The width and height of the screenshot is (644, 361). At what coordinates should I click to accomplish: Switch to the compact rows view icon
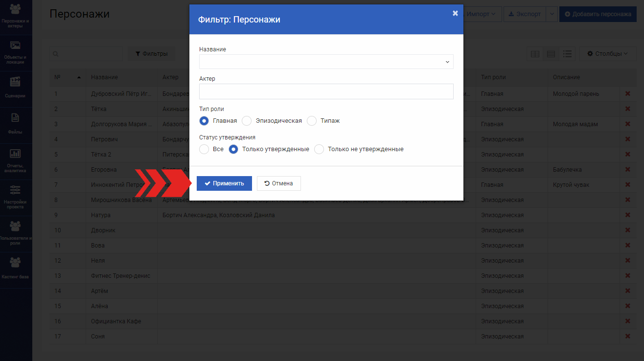click(x=551, y=54)
